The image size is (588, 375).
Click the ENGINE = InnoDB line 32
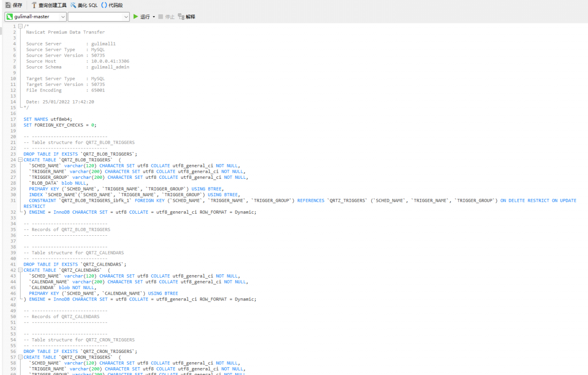coord(140,212)
